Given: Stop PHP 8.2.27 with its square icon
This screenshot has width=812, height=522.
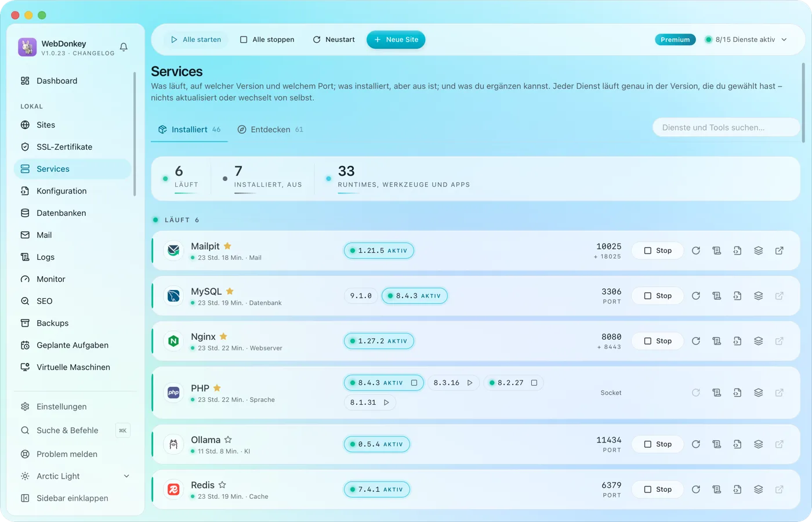Looking at the screenshot, I should click(534, 383).
